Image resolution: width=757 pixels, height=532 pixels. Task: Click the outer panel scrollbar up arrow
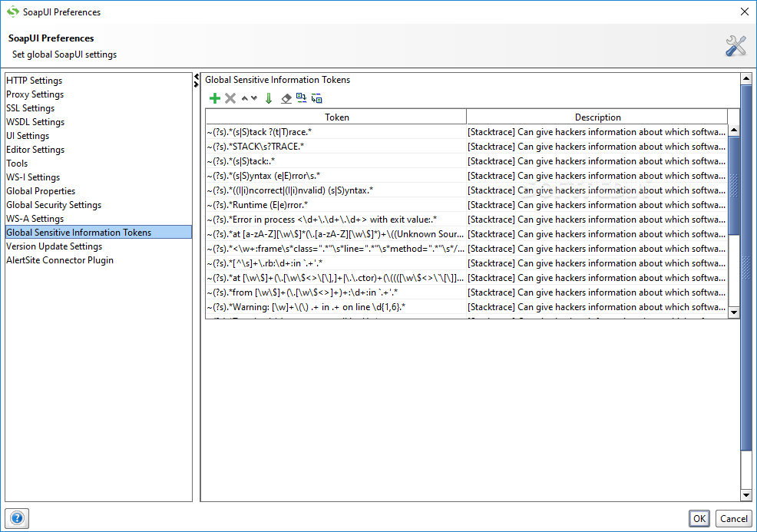(x=746, y=78)
